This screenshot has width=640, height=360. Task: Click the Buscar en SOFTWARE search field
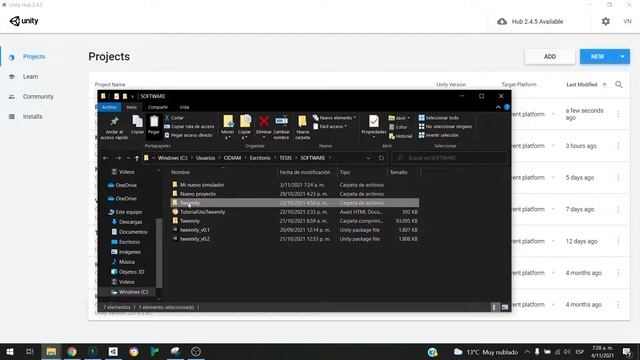(x=449, y=158)
